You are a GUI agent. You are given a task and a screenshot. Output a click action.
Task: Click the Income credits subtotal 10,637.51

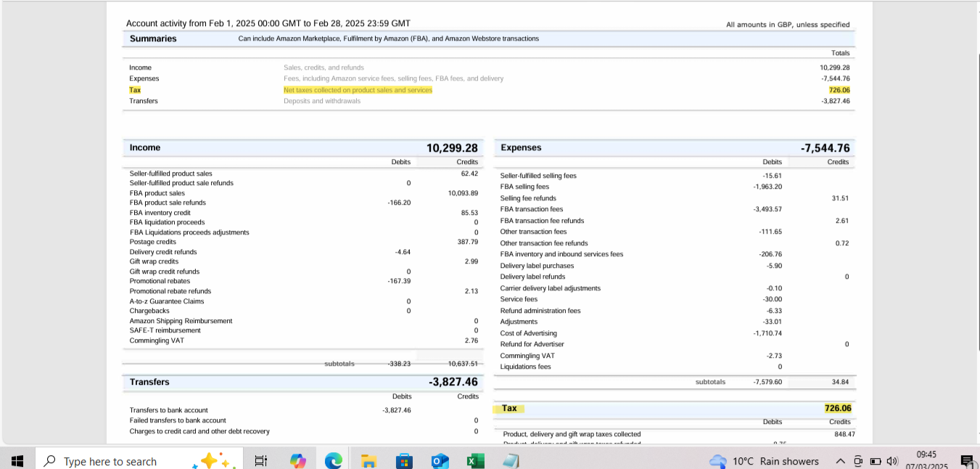pos(464,364)
